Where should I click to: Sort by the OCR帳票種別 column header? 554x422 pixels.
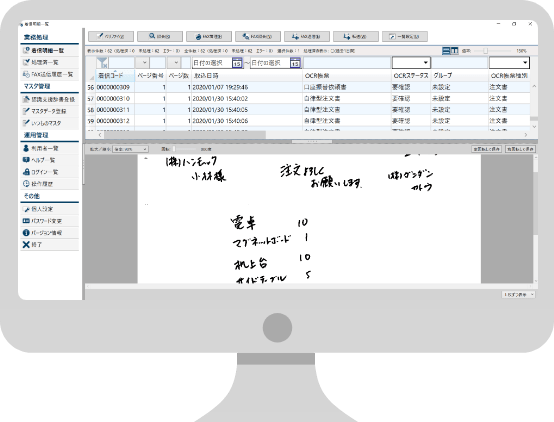[x=509, y=76]
